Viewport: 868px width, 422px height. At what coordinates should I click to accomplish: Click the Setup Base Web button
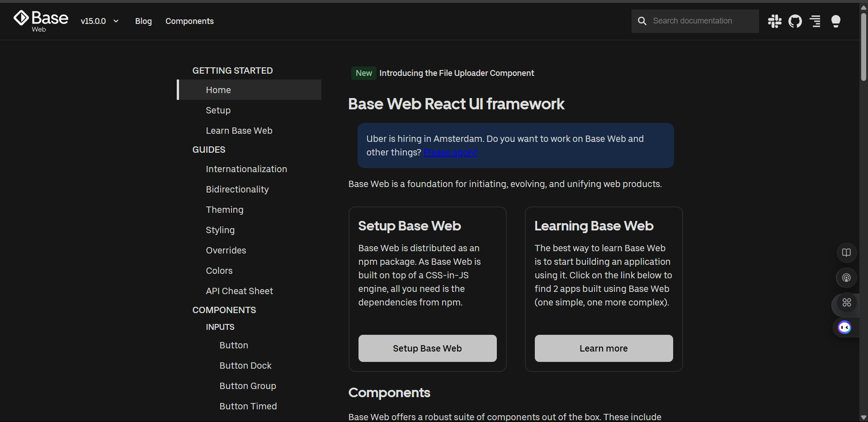(x=427, y=348)
